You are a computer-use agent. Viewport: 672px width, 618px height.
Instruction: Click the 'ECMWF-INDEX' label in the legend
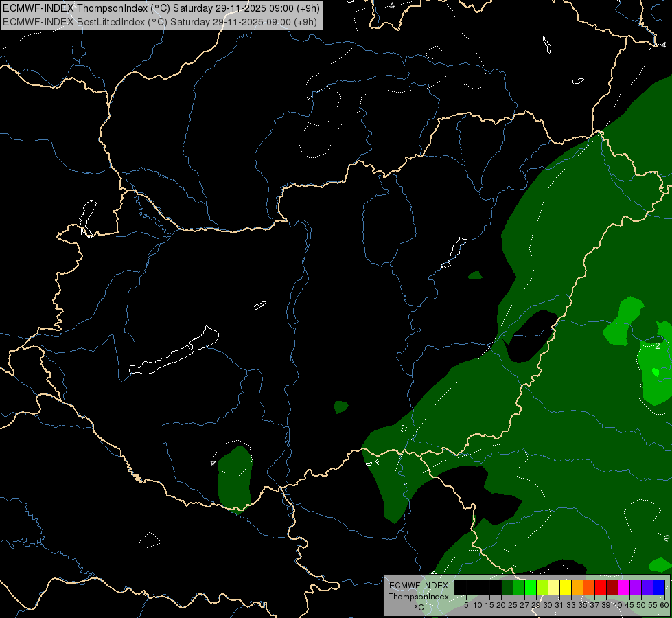click(419, 586)
